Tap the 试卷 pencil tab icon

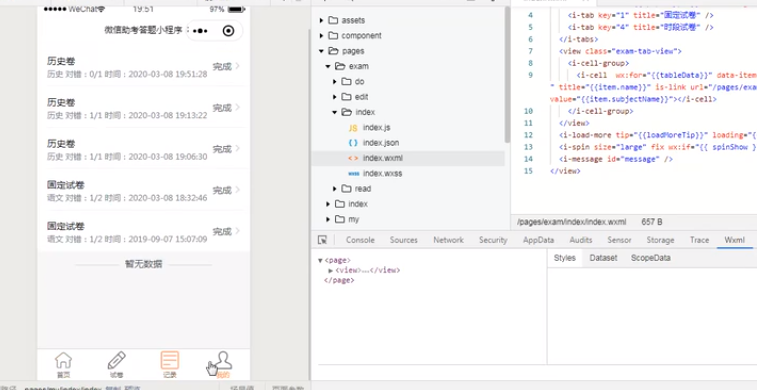tap(116, 361)
